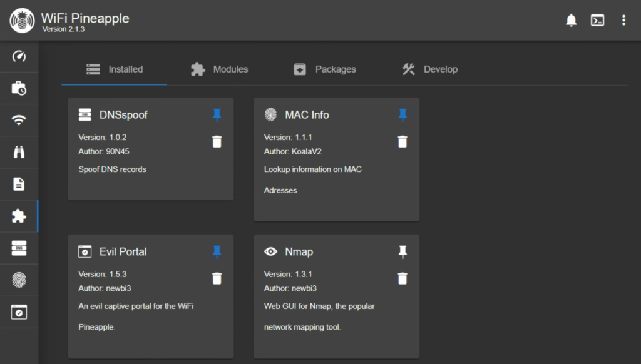641x364 pixels.
Task: Click 'Lookup information on MAC' description
Action: (313, 169)
